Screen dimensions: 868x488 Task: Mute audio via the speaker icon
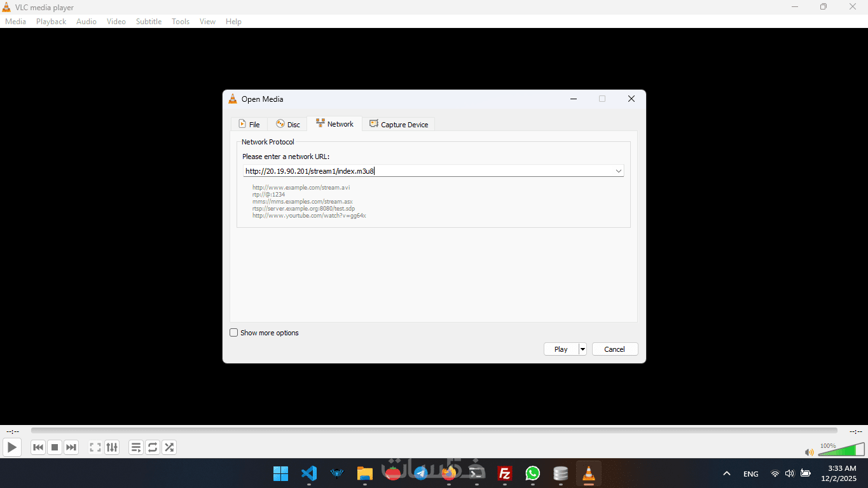(809, 452)
